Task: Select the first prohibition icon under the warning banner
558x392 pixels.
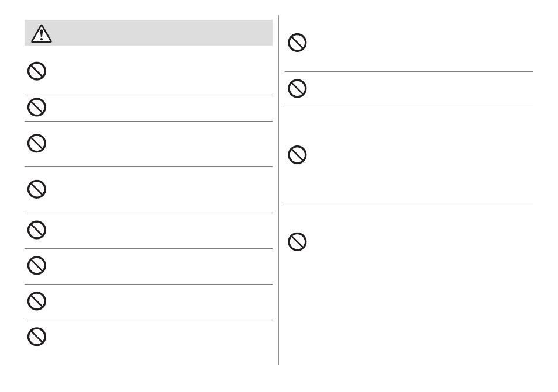Action: [37, 71]
